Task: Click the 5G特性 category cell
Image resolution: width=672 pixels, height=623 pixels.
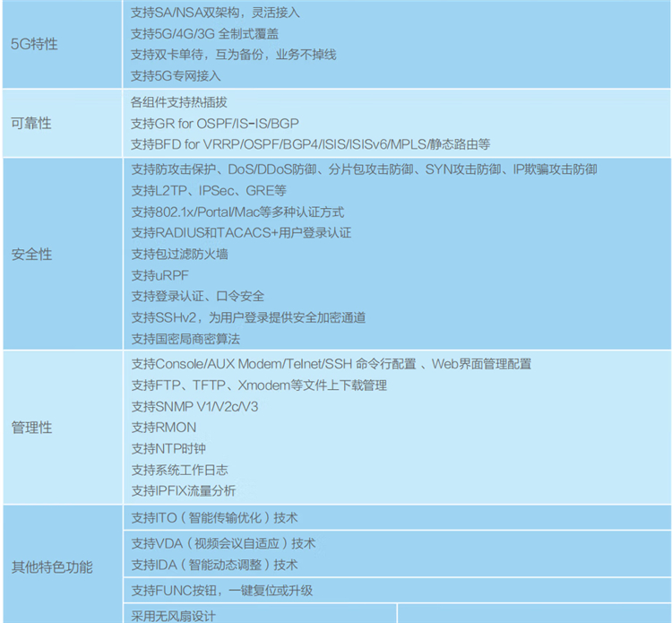Action: 34,44
